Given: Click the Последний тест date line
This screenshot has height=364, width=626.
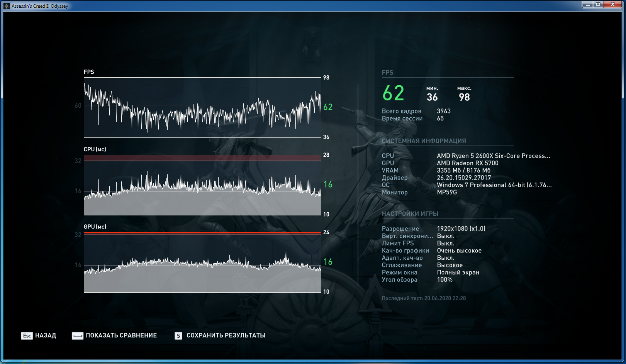Looking at the screenshot, I should coord(424,298).
